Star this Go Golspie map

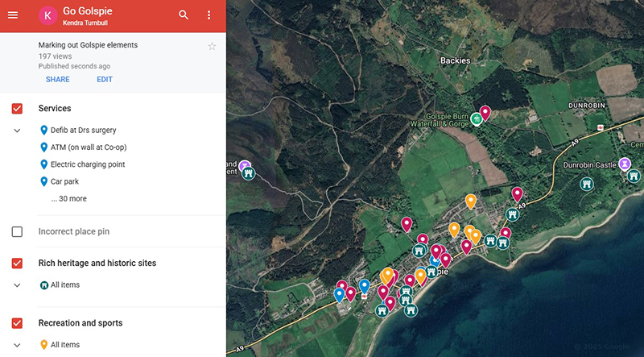pos(213,46)
